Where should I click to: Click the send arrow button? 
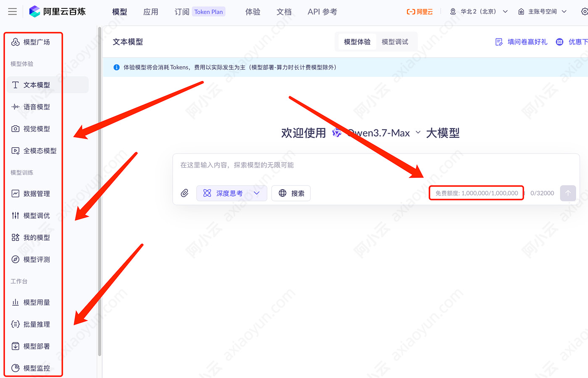[568, 193]
